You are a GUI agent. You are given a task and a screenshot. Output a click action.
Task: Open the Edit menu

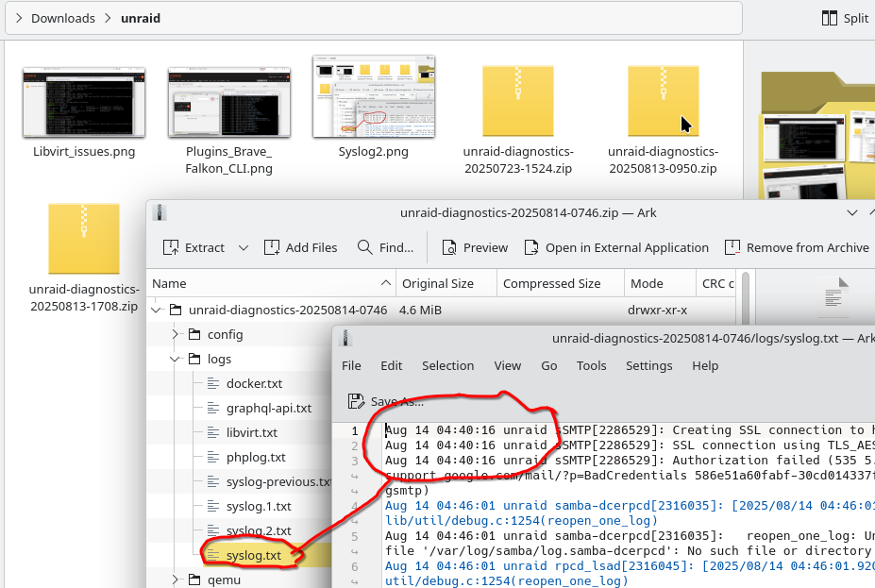coord(391,366)
